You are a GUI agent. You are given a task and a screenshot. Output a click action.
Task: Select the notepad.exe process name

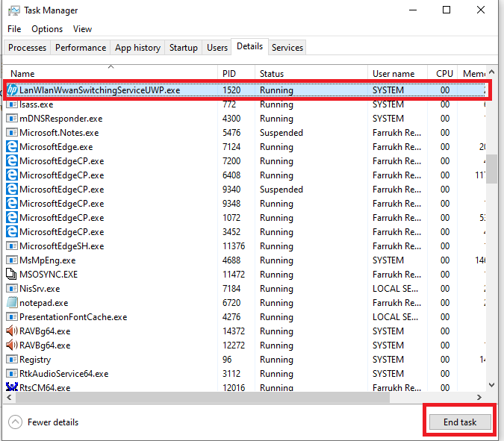pyautogui.click(x=44, y=303)
